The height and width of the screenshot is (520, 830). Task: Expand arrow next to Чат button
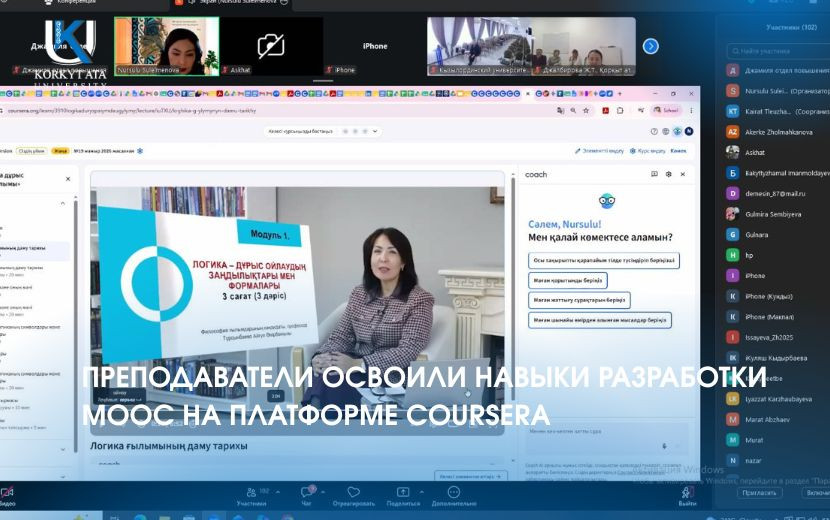pos(323,492)
